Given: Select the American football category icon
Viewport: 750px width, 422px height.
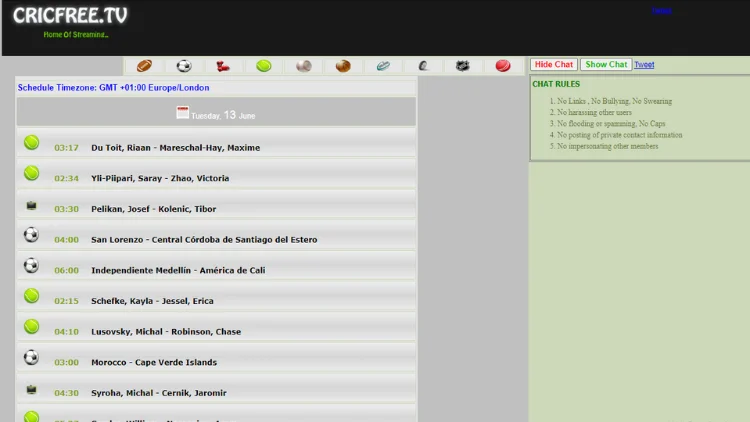Looking at the screenshot, I should tap(144, 66).
